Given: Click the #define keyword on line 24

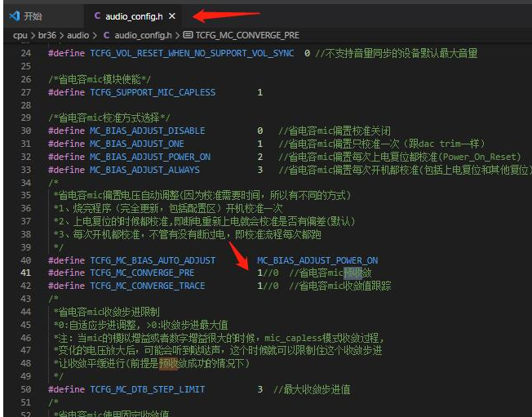Looking at the screenshot, I should pyautogui.click(x=67, y=53).
